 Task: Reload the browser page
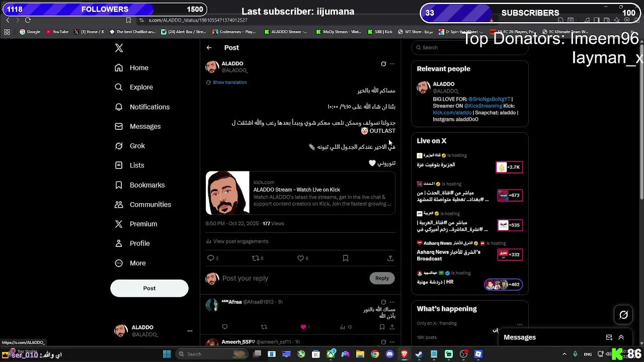click(x=28, y=20)
